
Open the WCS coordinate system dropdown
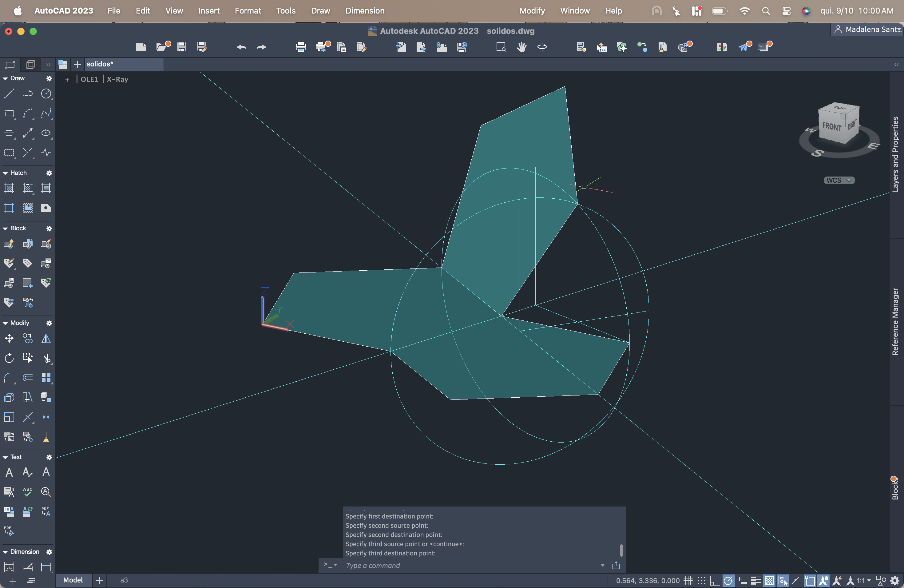coord(839,180)
